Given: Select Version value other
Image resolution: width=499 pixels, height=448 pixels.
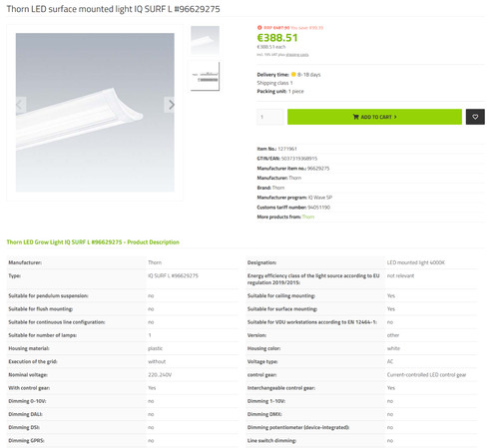Looking at the screenshot, I should click(x=393, y=335).
